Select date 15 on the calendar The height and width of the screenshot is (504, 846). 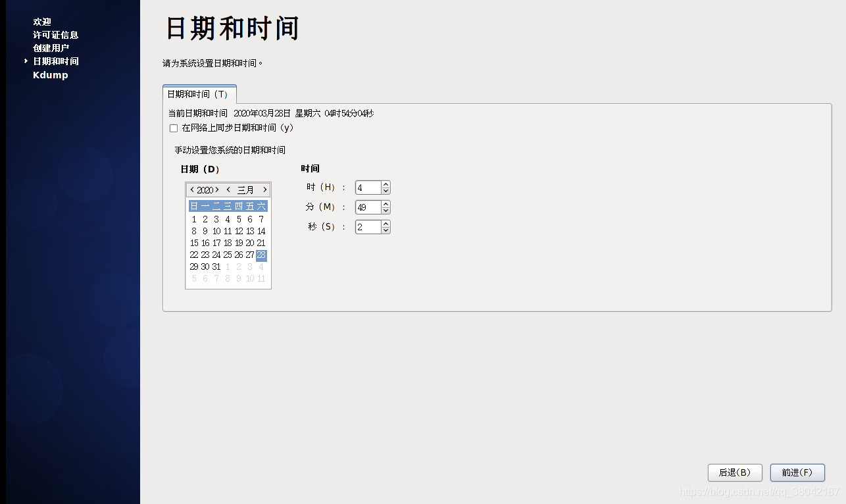click(x=194, y=243)
